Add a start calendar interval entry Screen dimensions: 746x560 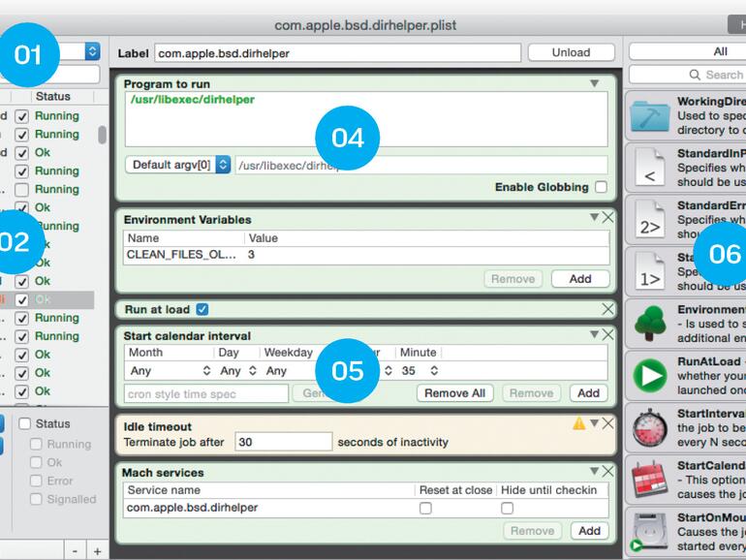(x=588, y=393)
